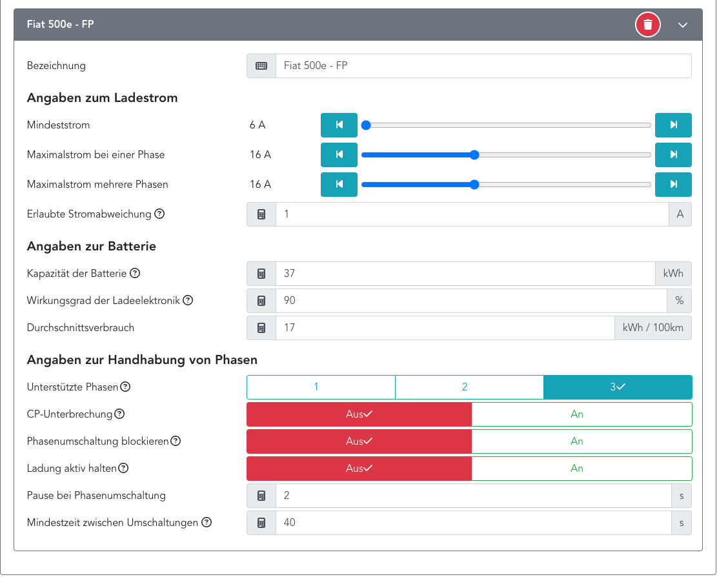Set Ladung aktiv halten to Aus
The image size is (728, 577).
[359, 469]
